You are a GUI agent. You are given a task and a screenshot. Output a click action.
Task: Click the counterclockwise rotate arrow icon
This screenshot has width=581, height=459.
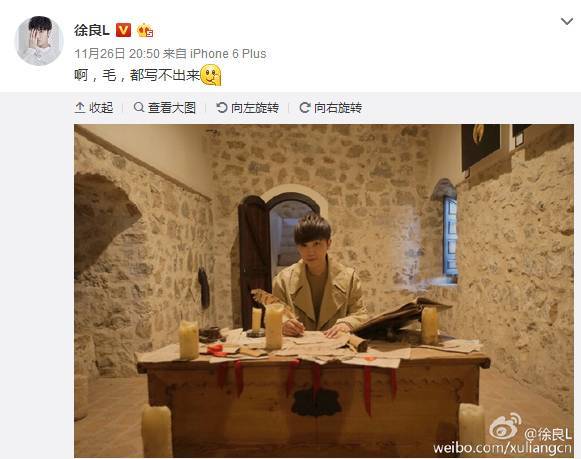(x=222, y=108)
